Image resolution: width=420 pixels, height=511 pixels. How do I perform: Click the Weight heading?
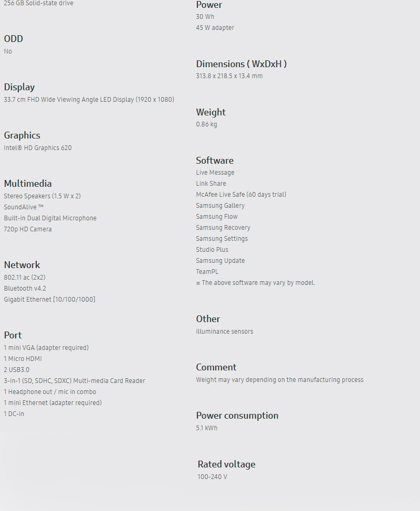pyautogui.click(x=211, y=112)
